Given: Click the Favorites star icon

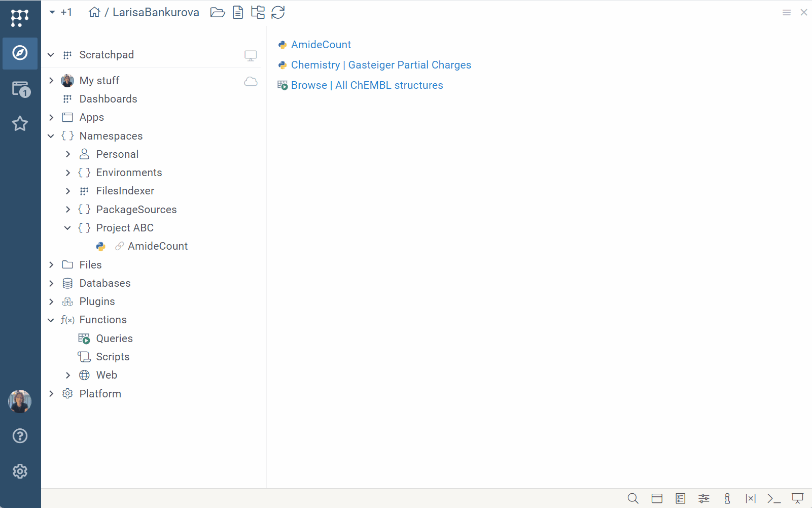Looking at the screenshot, I should point(20,123).
